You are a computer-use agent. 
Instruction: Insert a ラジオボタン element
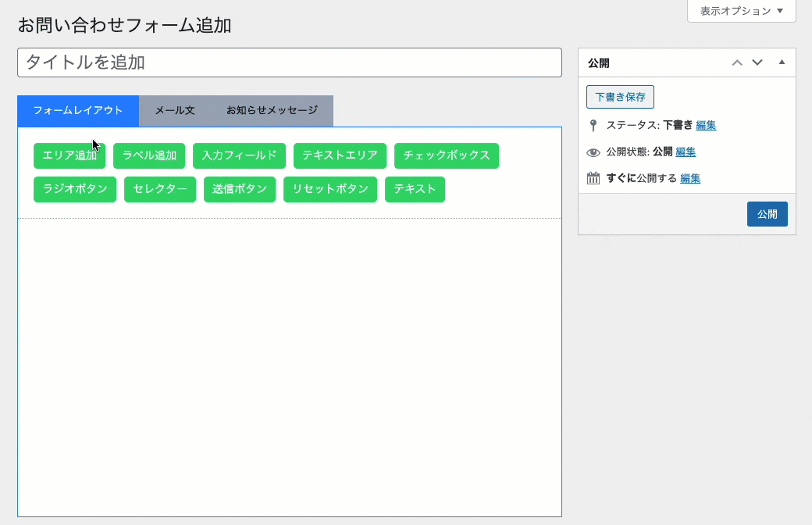point(75,189)
